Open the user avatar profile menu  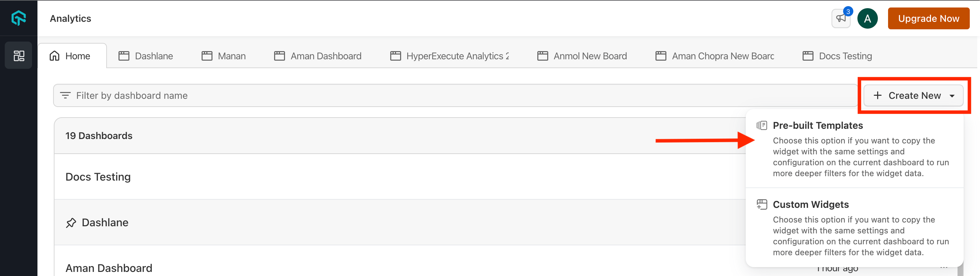[x=867, y=18]
